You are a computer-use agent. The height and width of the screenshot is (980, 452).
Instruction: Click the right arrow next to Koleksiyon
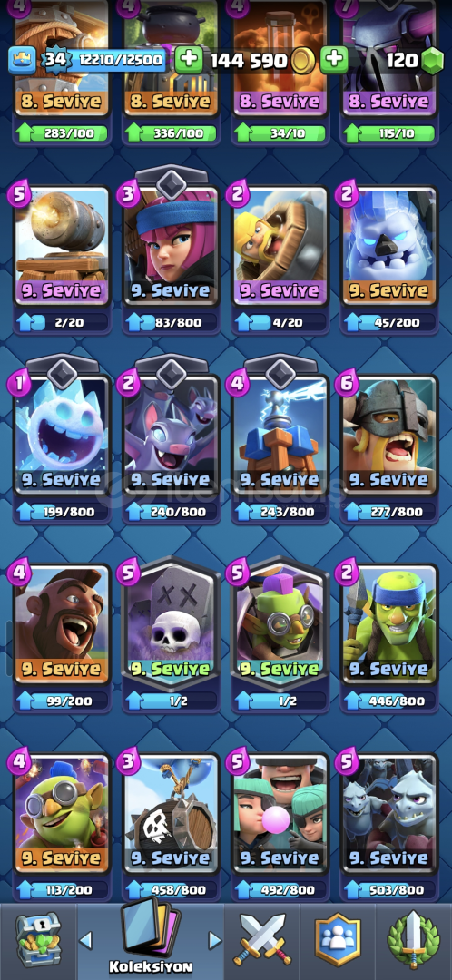(x=214, y=940)
